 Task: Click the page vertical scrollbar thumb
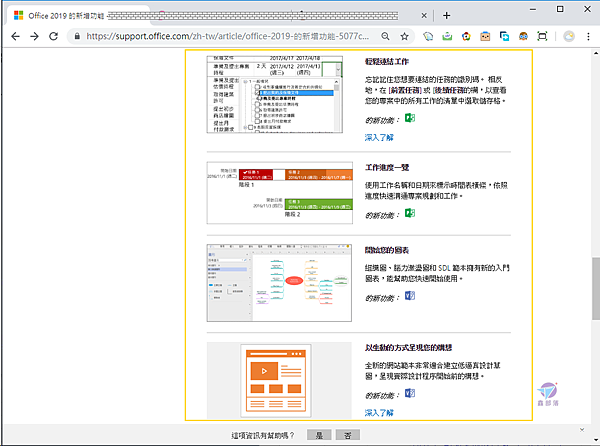pos(596,289)
